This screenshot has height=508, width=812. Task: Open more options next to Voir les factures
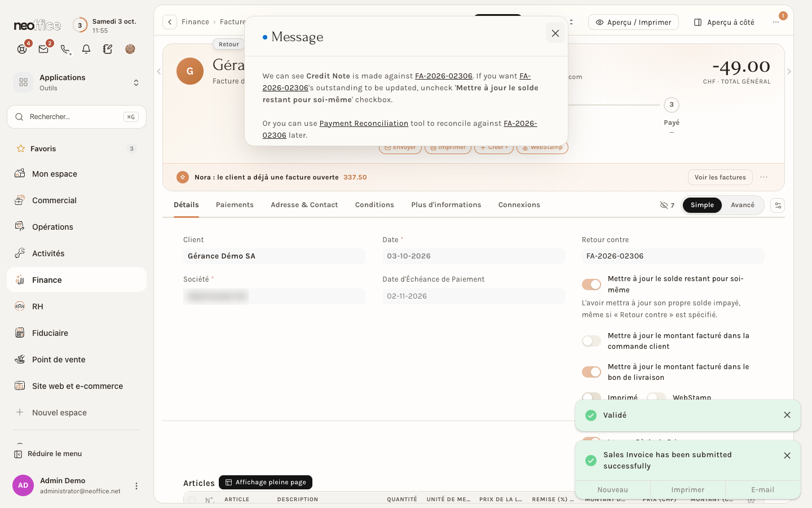[x=764, y=177]
